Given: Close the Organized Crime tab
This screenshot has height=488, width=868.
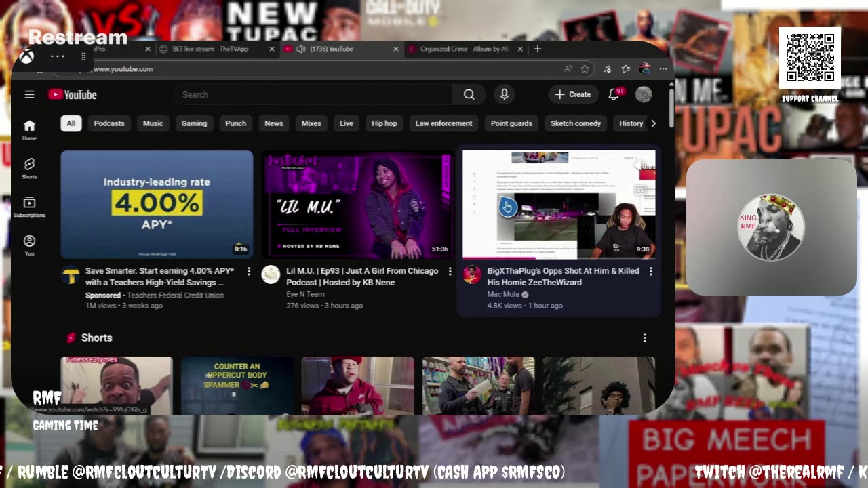Looking at the screenshot, I should tap(520, 49).
